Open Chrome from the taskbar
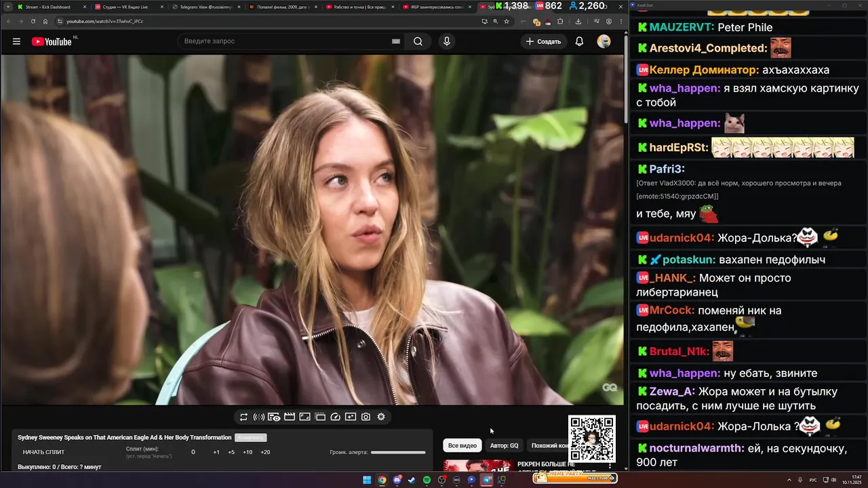This screenshot has height=488, width=868. [382, 480]
